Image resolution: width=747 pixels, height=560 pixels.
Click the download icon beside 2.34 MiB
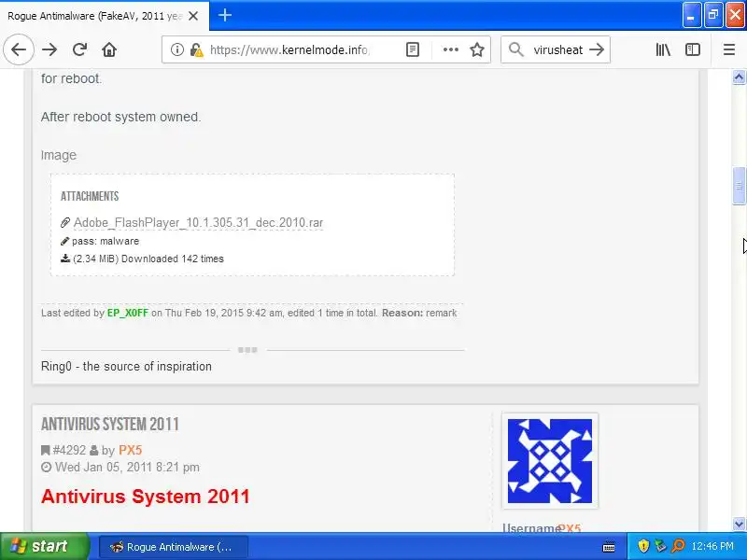(65, 259)
